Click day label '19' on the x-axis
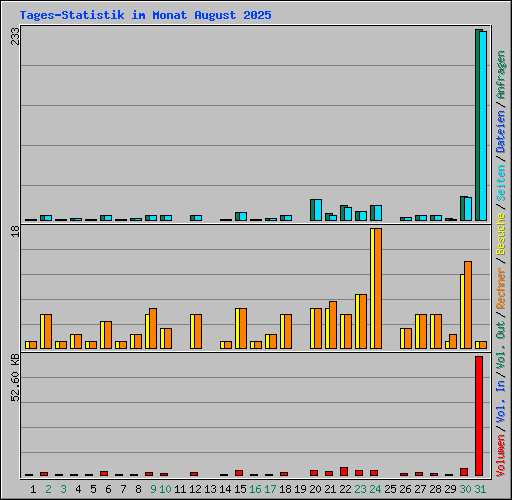The height and width of the screenshot is (500, 512). click(300, 489)
